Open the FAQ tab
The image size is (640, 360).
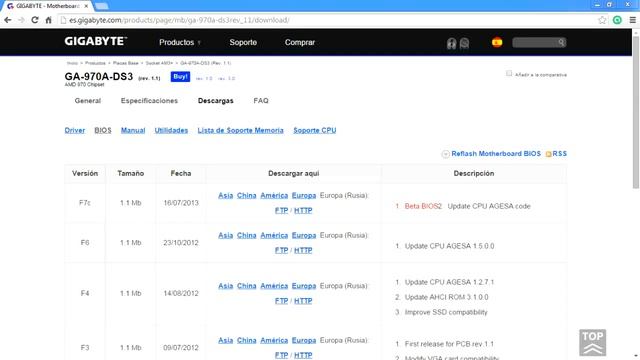tap(261, 101)
